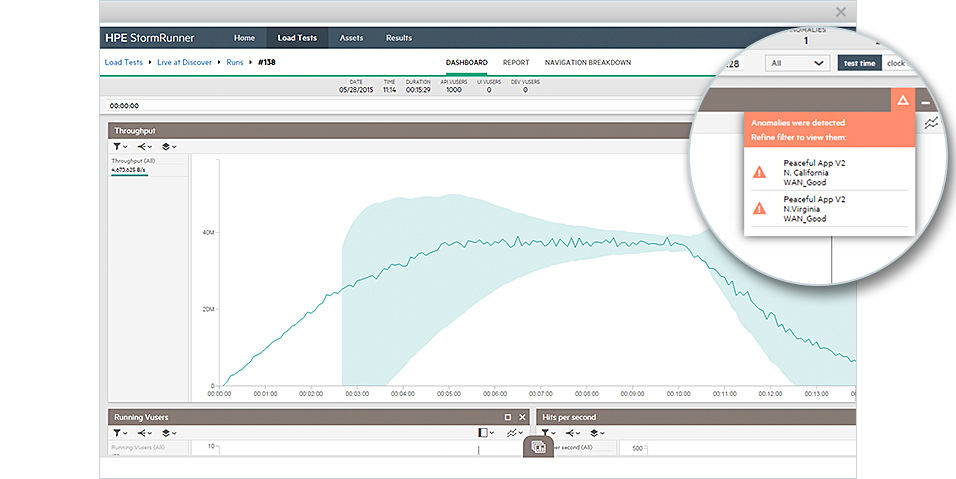Click the 'Anomalies were detected' message

[797, 122]
